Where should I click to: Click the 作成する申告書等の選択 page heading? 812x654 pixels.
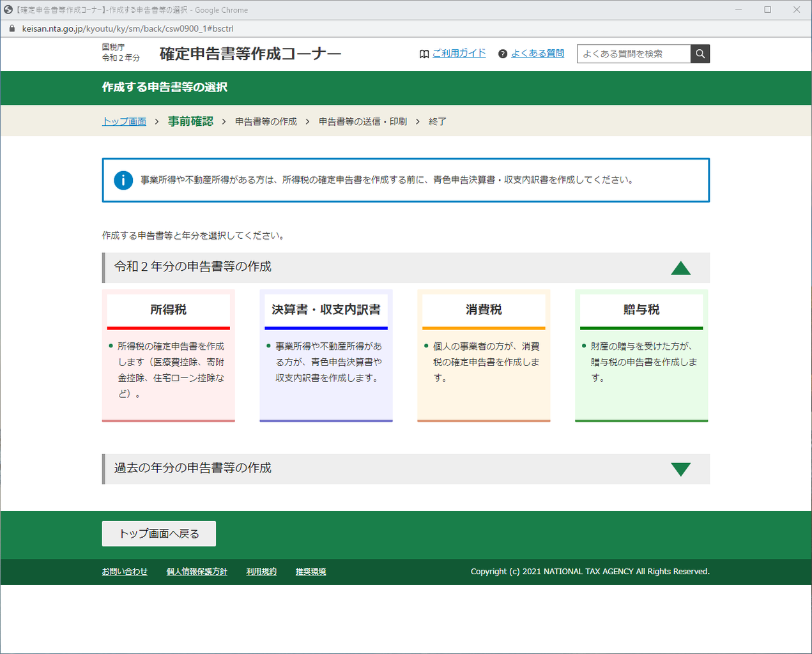(165, 87)
